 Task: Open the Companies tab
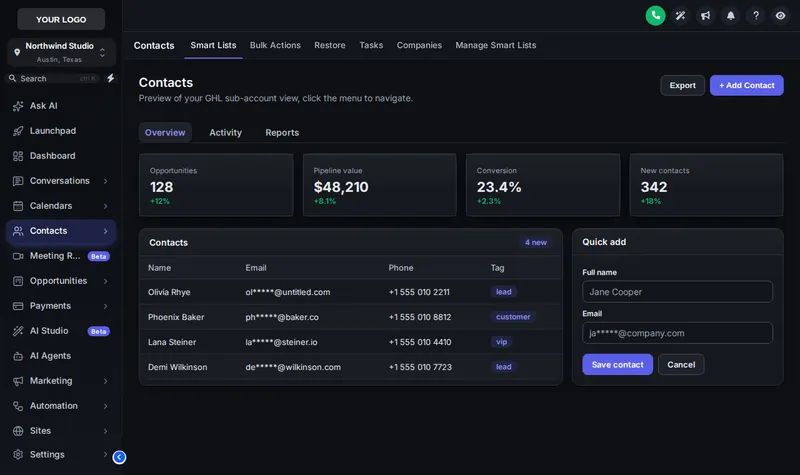(419, 45)
